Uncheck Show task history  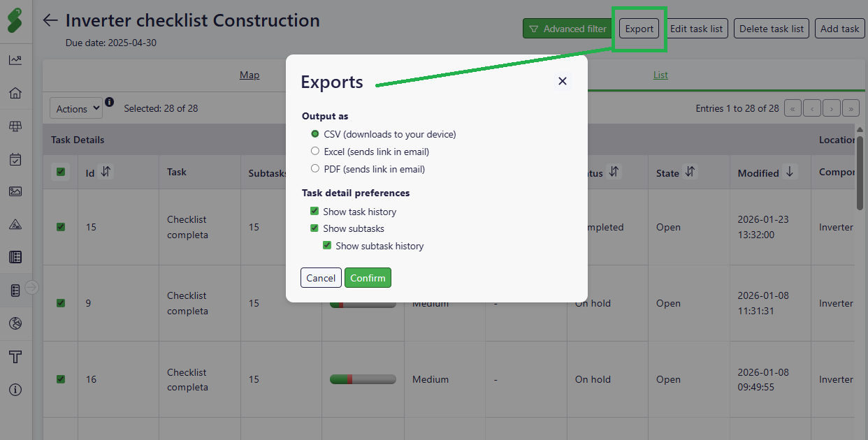click(x=314, y=212)
